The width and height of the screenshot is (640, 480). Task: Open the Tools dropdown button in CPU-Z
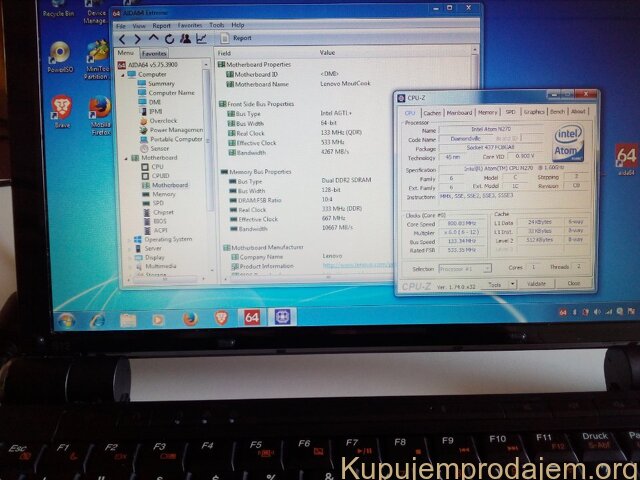498,284
